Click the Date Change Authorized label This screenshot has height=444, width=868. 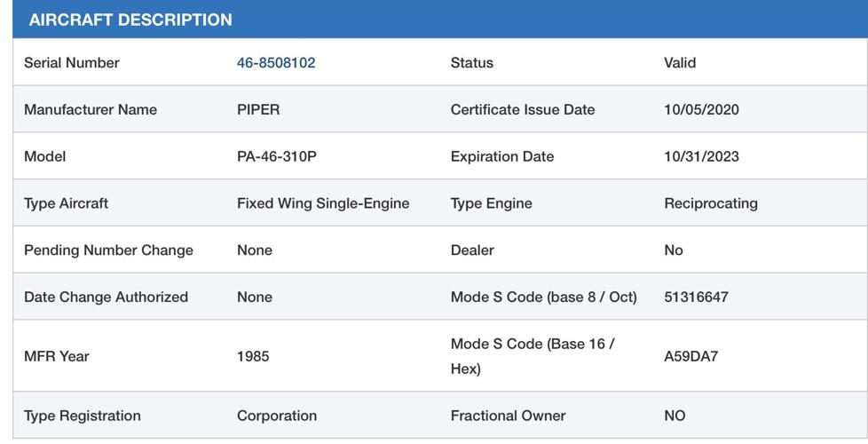(x=106, y=297)
